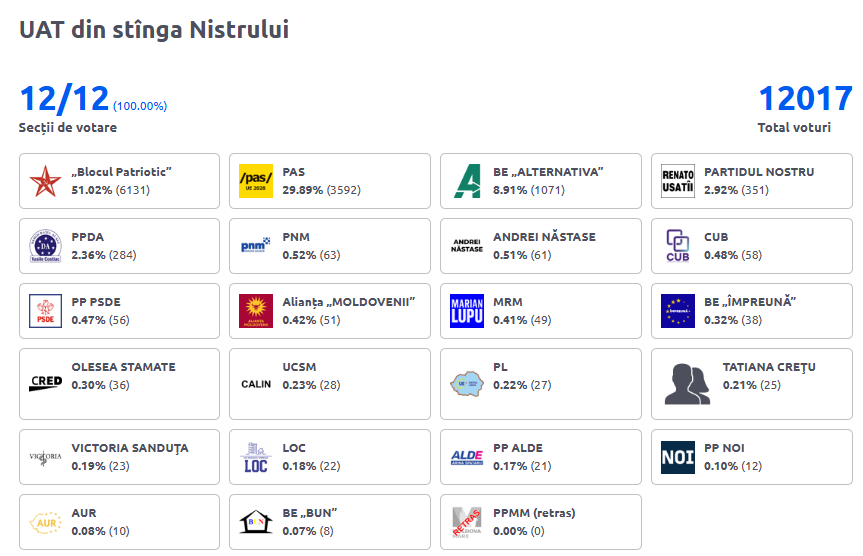863x556 pixels.
Task: Select the ANDREI NĂSTASE candidate name
Action: (544, 237)
